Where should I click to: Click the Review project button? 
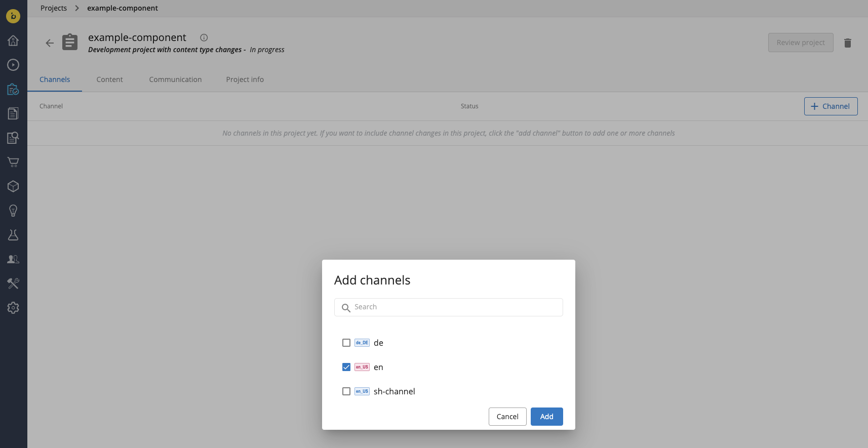(801, 43)
